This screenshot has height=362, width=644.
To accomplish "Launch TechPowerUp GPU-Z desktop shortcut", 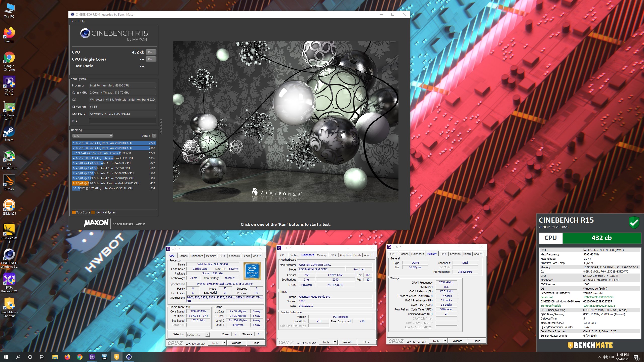I will pyautogui.click(x=9, y=111).
